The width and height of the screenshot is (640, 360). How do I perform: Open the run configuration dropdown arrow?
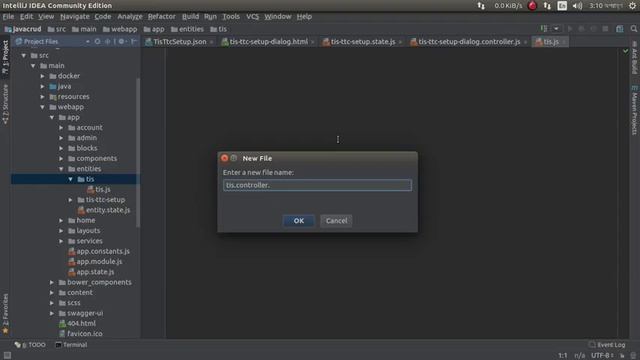556,29
